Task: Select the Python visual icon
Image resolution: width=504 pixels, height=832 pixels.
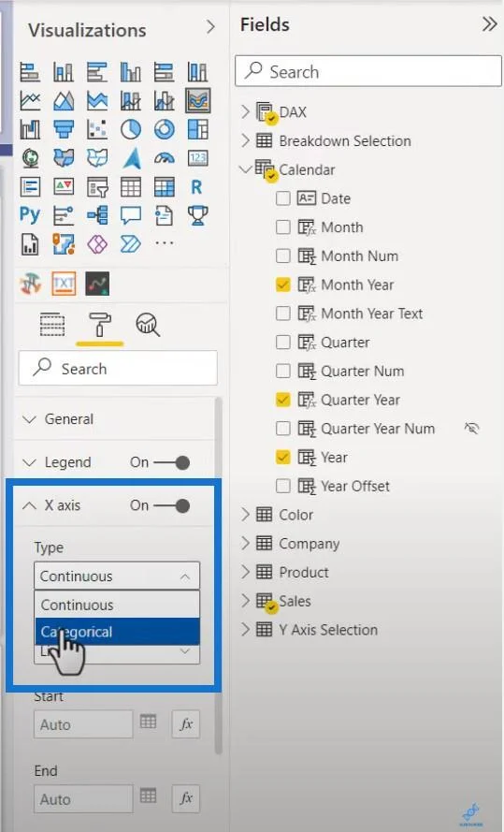Action: (30, 215)
